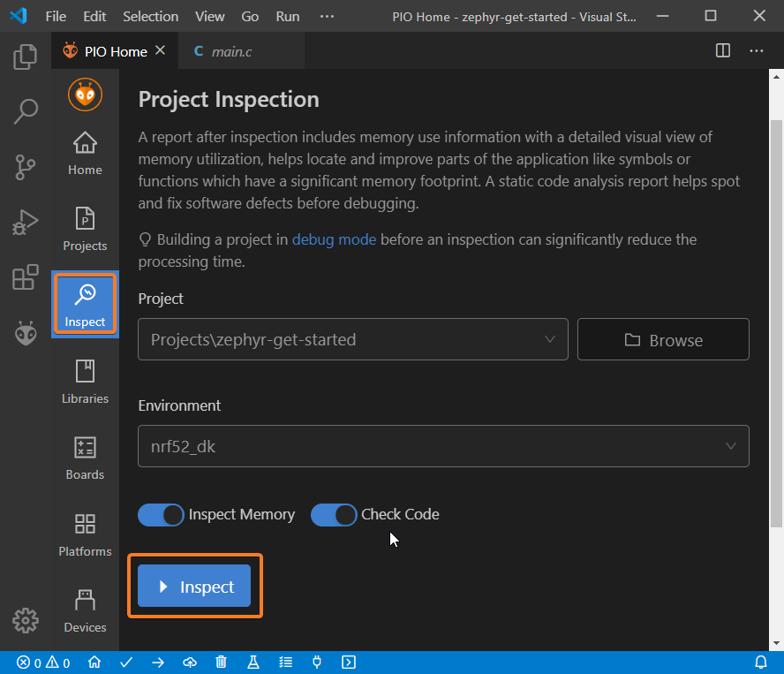Image resolution: width=784 pixels, height=674 pixels.
Task: Click the PlatformIO logo in PIO Home
Action: [x=85, y=95]
